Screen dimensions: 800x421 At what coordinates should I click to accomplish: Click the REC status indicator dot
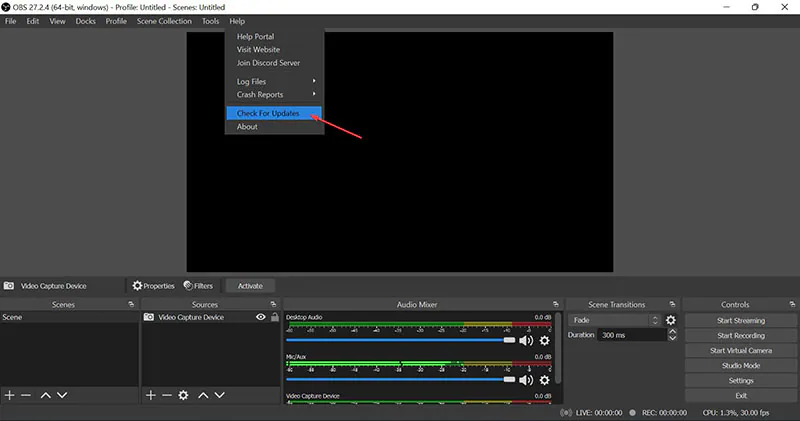tap(633, 412)
